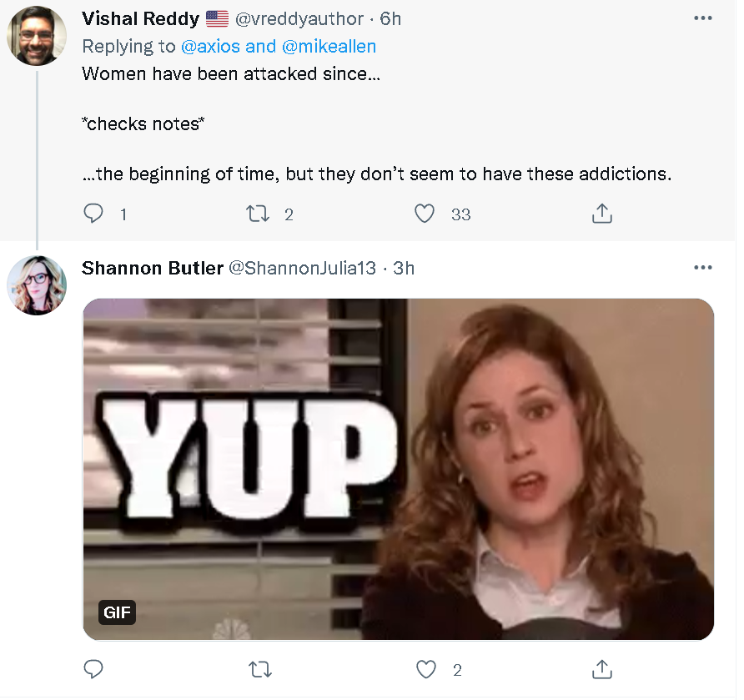Open Vishal Reddy's display name

coord(140,19)
